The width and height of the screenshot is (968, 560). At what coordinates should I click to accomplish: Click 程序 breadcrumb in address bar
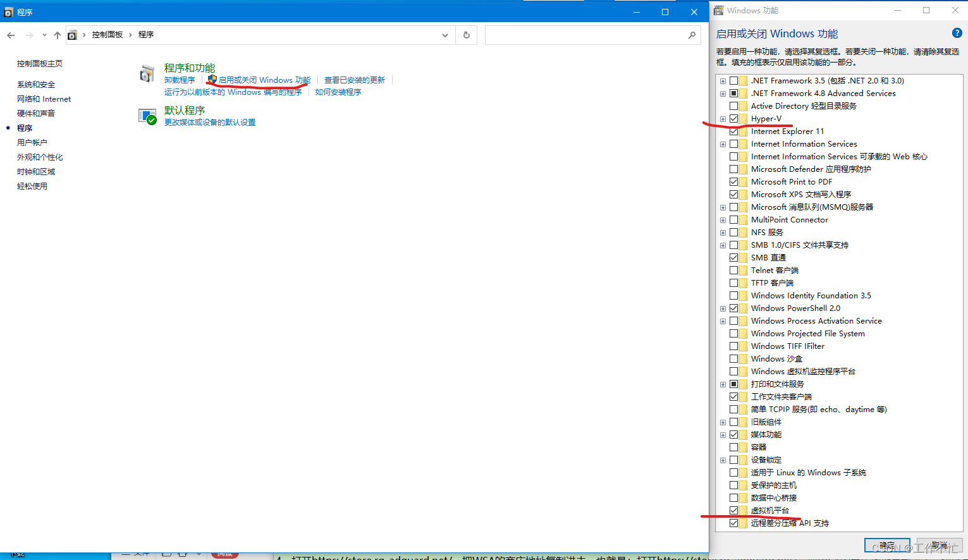[146, 35]
